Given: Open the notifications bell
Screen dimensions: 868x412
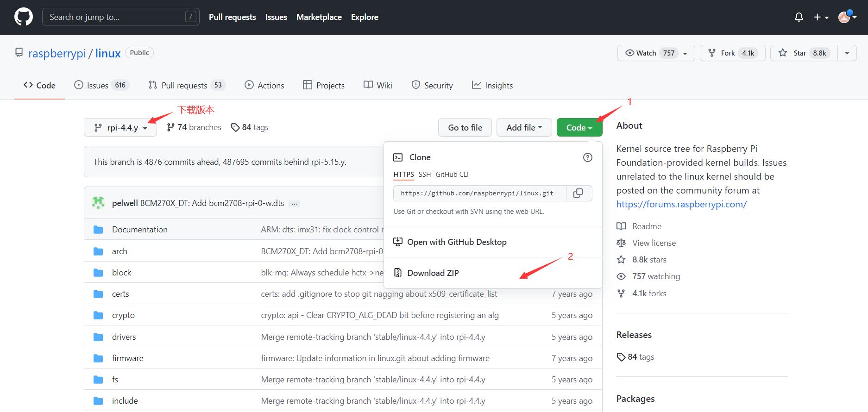Looking at the screenshot, I should coord(799,17).
